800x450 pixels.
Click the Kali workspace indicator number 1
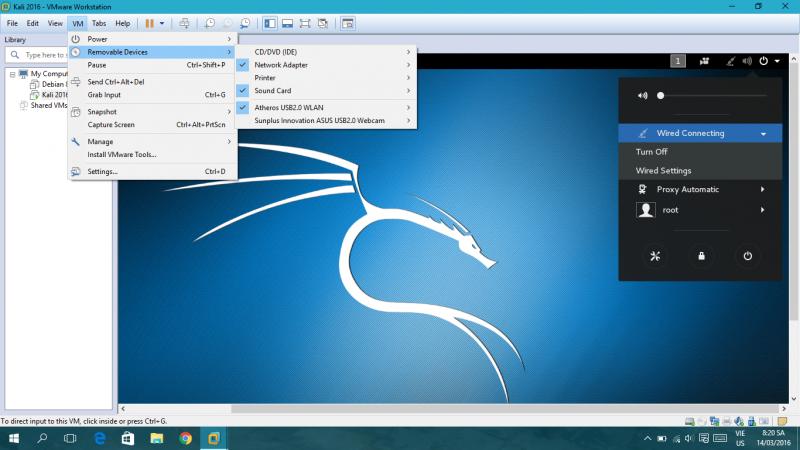click(x=678, y=61)
